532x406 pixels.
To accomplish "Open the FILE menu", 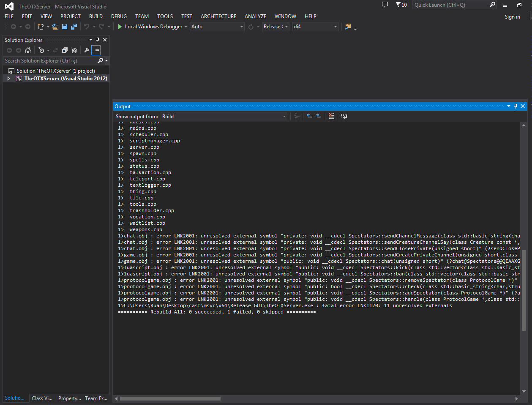I will tap(9, 16).
